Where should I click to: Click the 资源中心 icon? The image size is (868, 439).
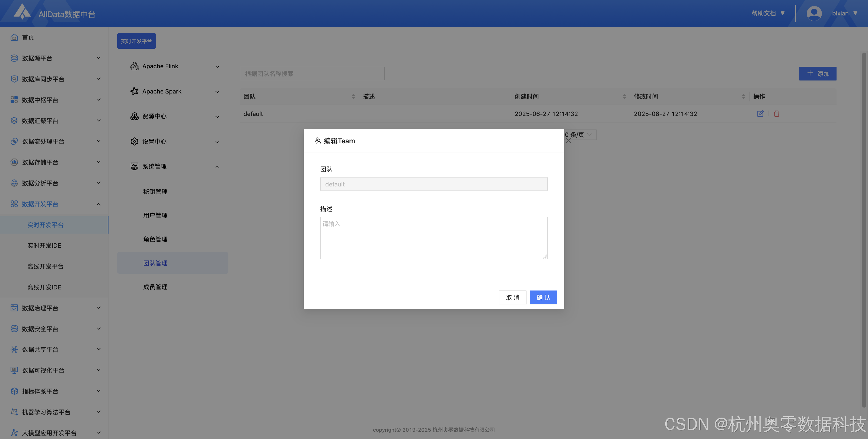[x=135, y=116]
